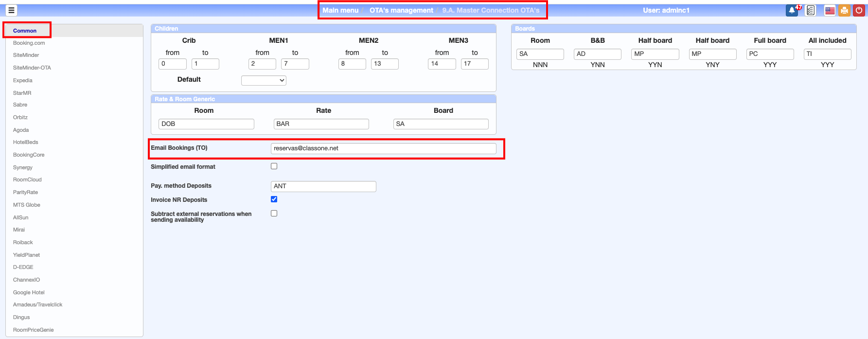Uncheck Invoice NR Deposits checkbox
Viewport: 868px width, 339px height.
pyautogui.click(x=274, y=199)
